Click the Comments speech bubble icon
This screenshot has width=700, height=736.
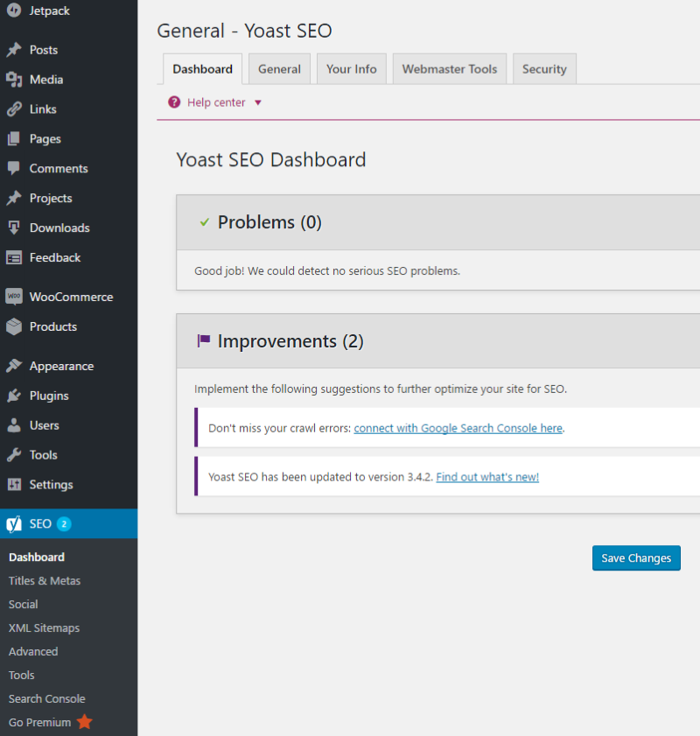[x=14, y=168]
